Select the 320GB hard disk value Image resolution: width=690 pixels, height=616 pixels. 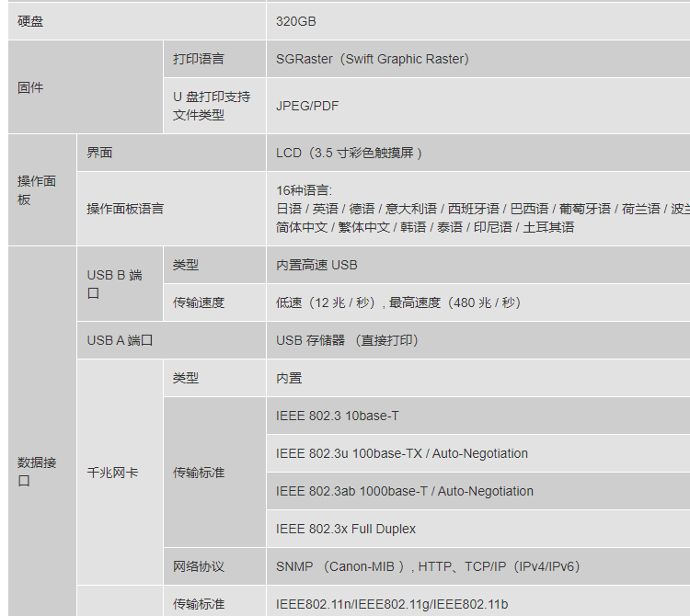[296, 21]
